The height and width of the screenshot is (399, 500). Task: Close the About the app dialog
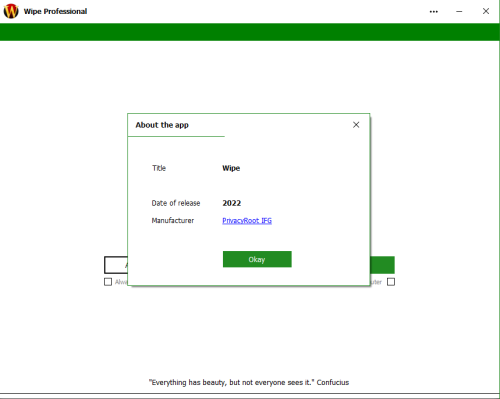[356, 125]
